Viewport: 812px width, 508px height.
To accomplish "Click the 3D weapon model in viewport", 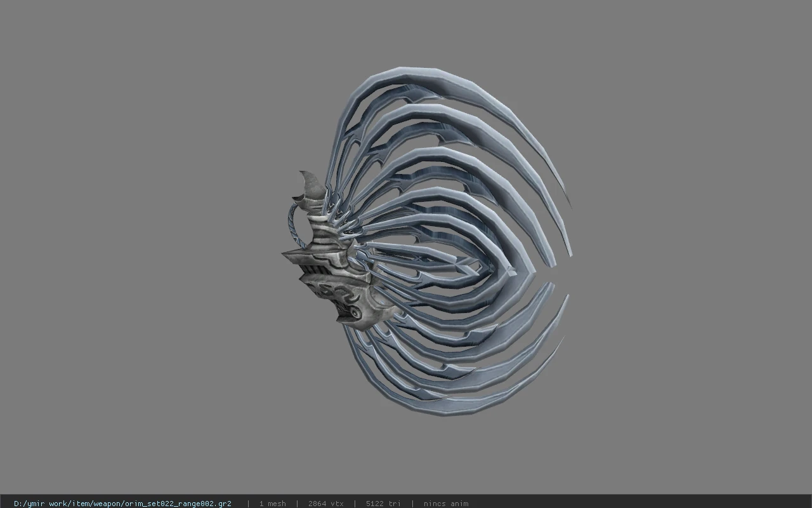I will click(x=427, y=243).
